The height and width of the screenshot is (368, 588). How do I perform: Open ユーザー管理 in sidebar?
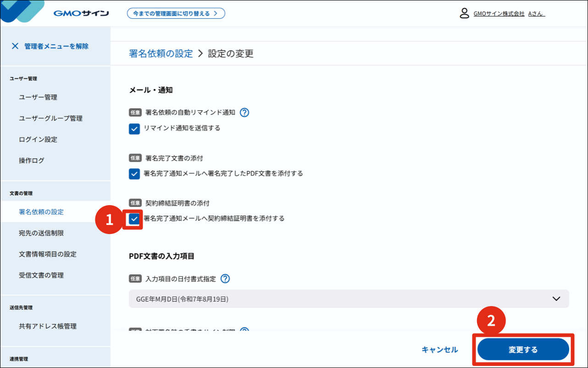[38, 97]
